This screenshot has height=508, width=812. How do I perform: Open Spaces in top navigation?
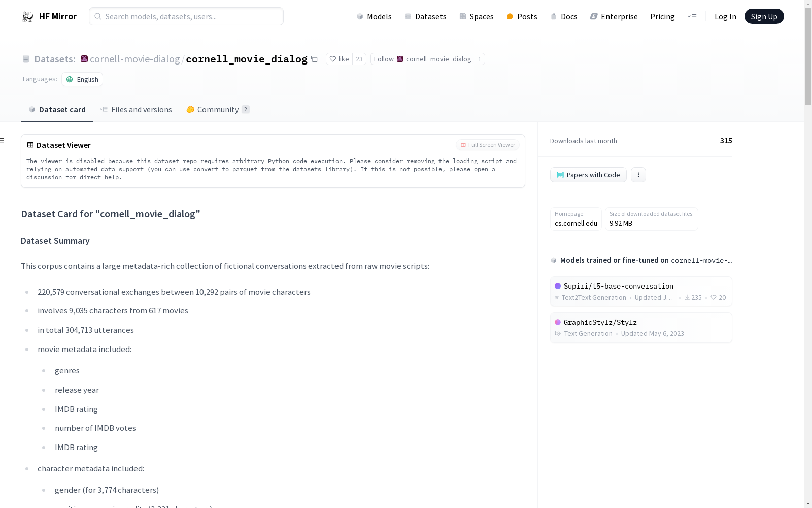[x=477, y=17]
